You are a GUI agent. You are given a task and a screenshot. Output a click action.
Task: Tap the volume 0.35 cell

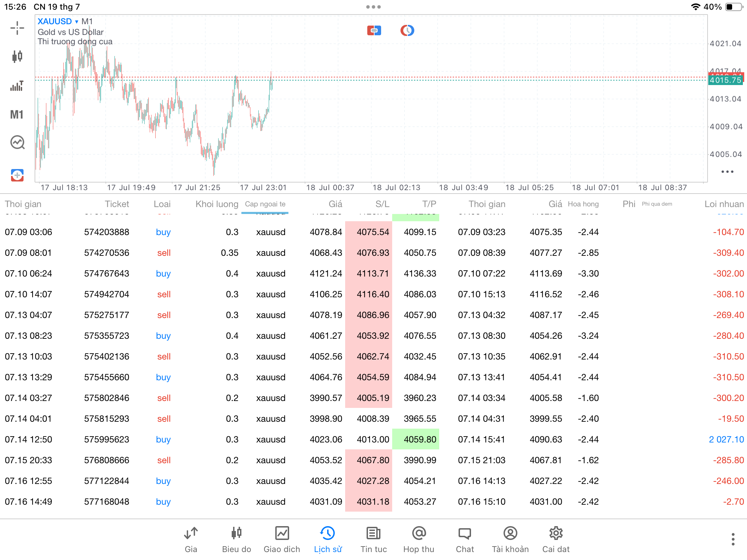(230, 253)
